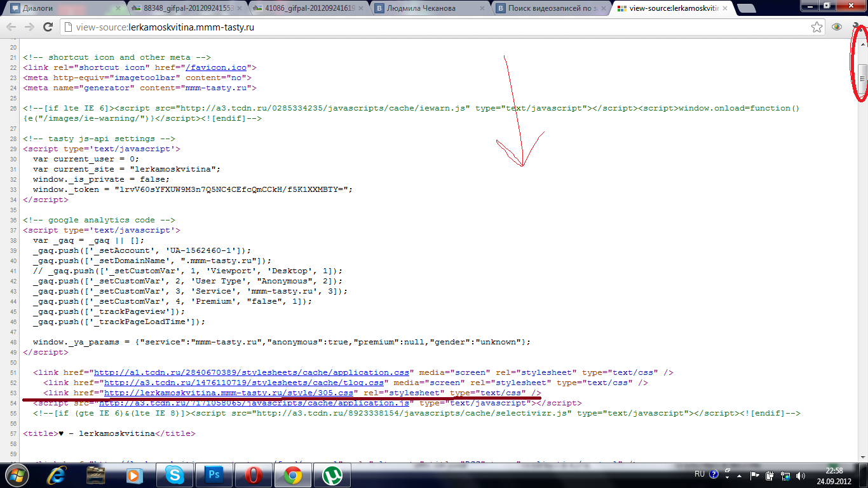Click the eye extension icon in Chrome toolbar
Viewport: 868px width, 488px height.
click(x=837, y=27)
